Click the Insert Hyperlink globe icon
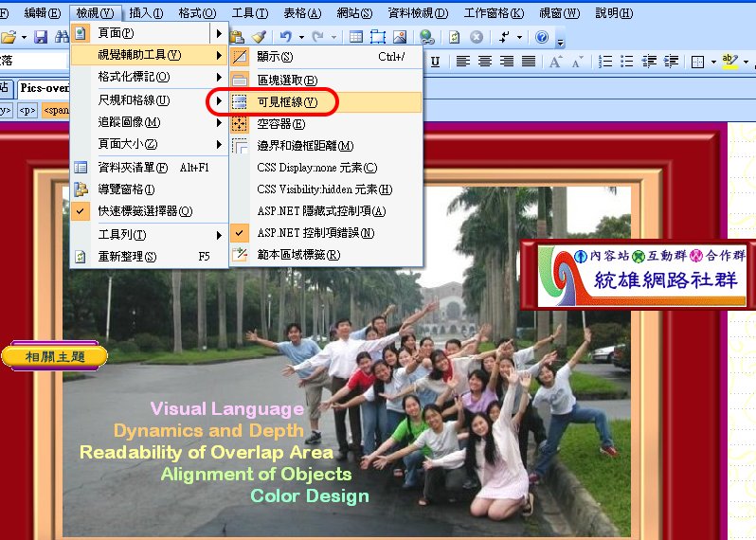This screenshot has height=540, width=756. click(427, 37)
